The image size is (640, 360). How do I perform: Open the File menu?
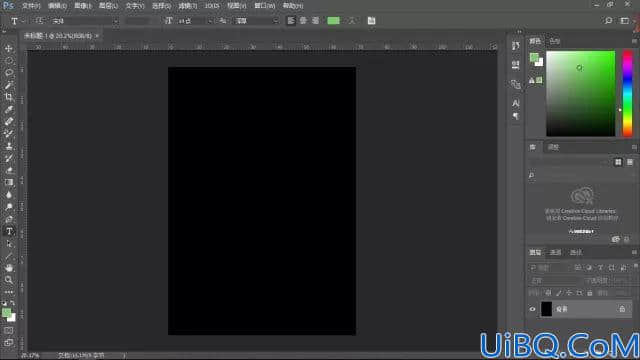tap(31, 6)
